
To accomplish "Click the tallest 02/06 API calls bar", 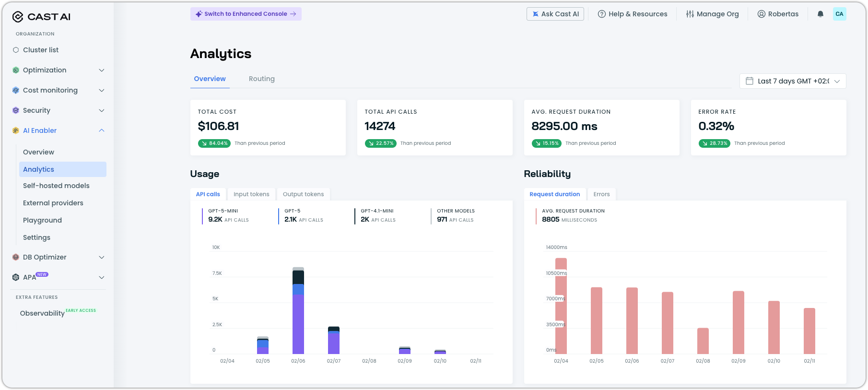I will 298,310.
